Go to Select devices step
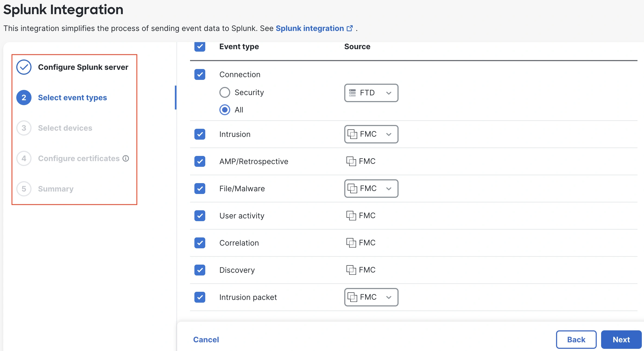 coord(65,128)
